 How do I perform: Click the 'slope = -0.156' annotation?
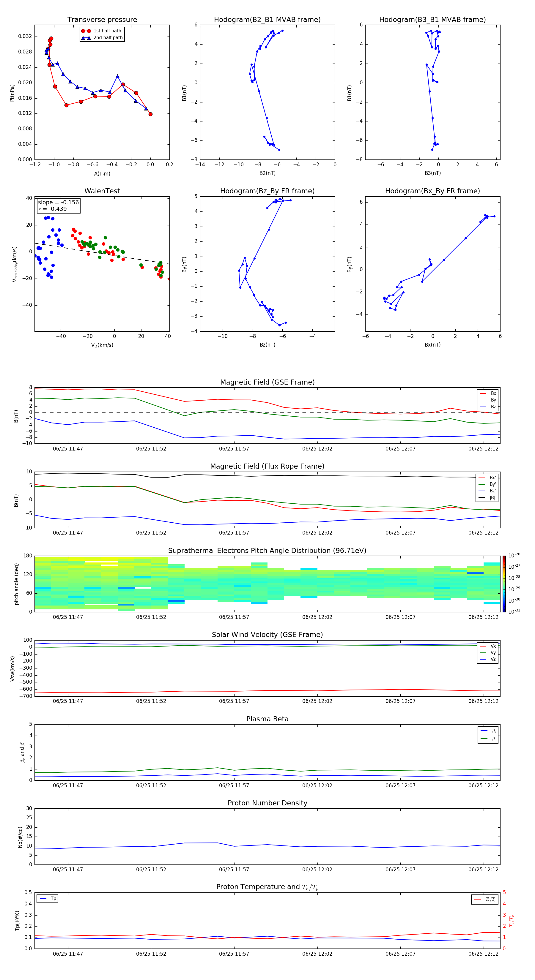pos(58,203)
